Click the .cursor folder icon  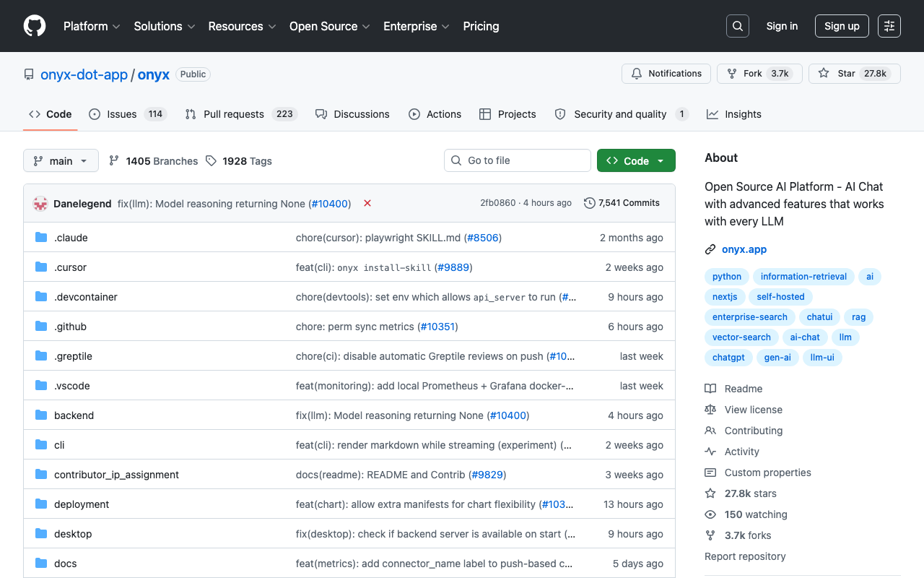click(41, 267)
